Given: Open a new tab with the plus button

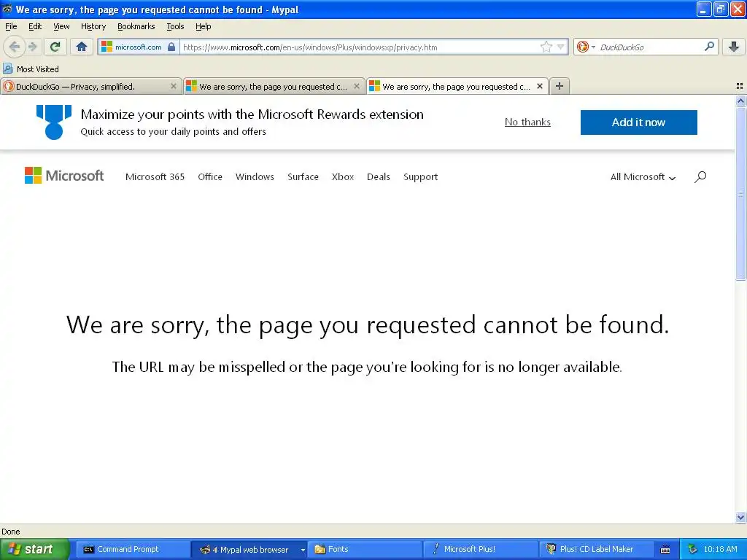Looking at the screenshot, I should pyautogui.click(x=560, y=86).
